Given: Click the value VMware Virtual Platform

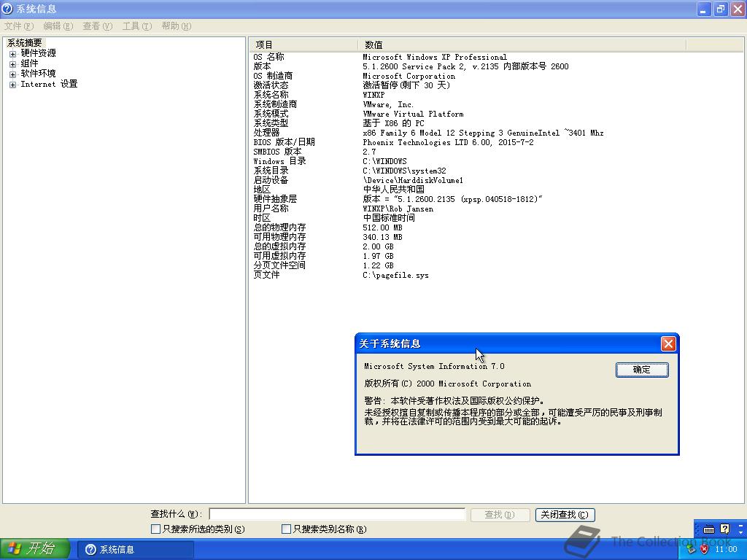Looking at the screenshot, I should [413, 114].
